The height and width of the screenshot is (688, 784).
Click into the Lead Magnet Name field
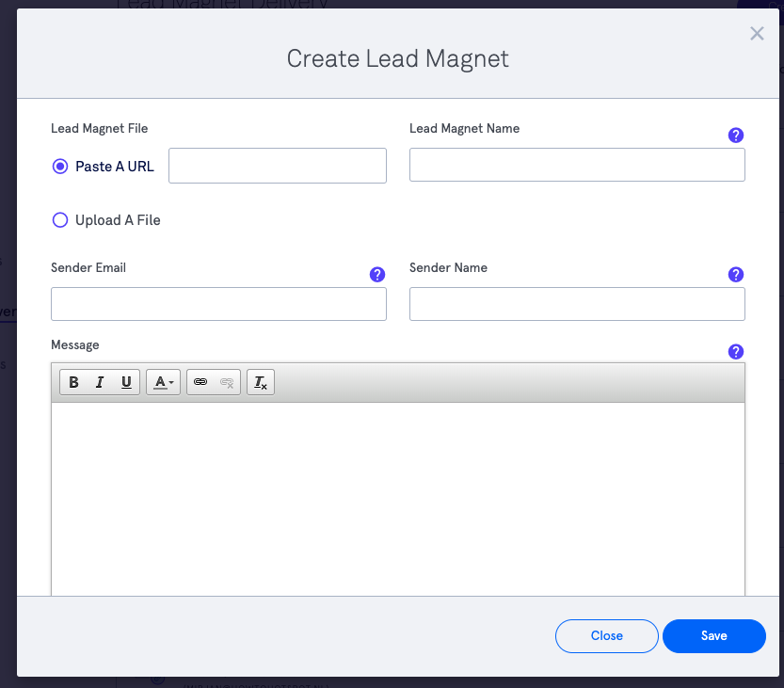[577, 165]
